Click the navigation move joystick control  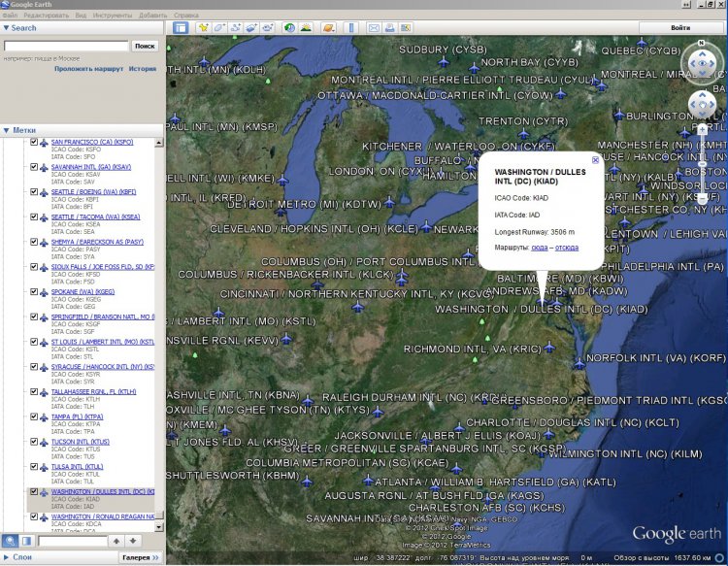(702, 105)
